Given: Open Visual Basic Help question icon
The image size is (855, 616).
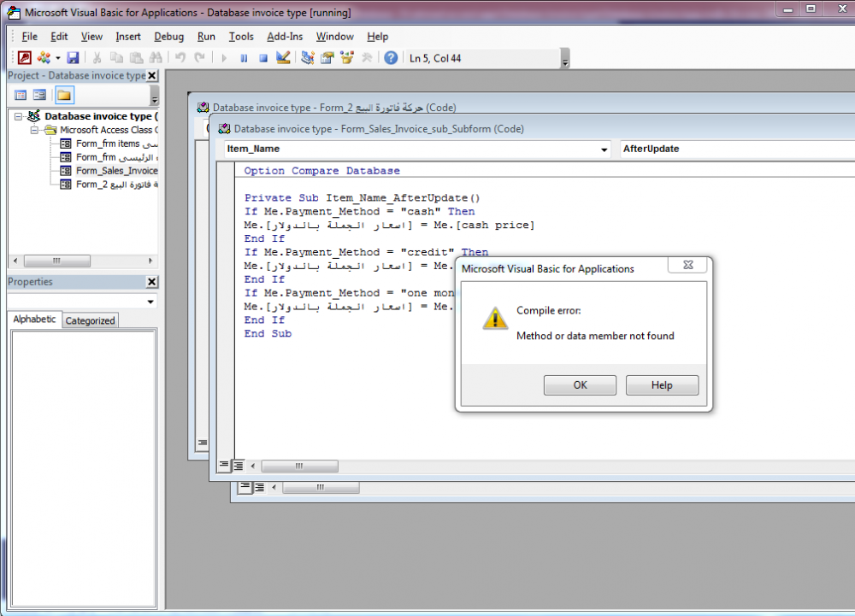Looking at the screenshot, I should pos(391,58).
